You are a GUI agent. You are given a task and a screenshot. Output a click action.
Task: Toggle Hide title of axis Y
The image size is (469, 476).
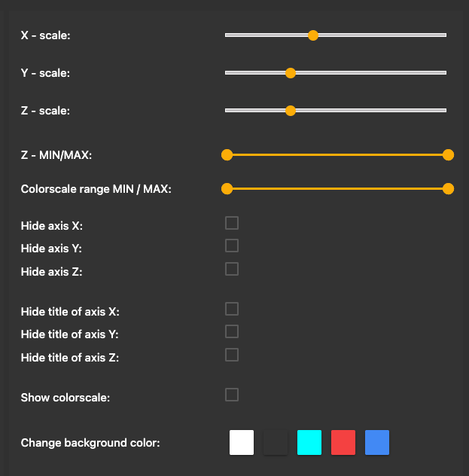point(232,331)
